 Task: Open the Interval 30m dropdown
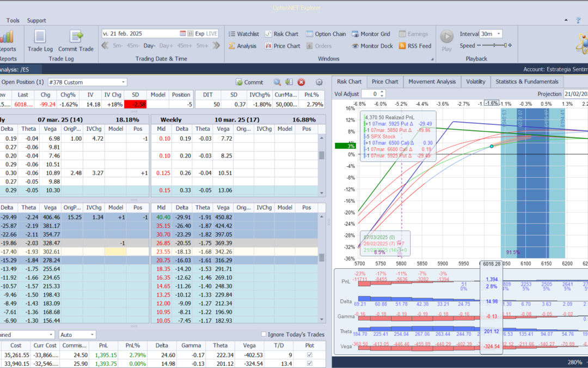coord(498,34)
